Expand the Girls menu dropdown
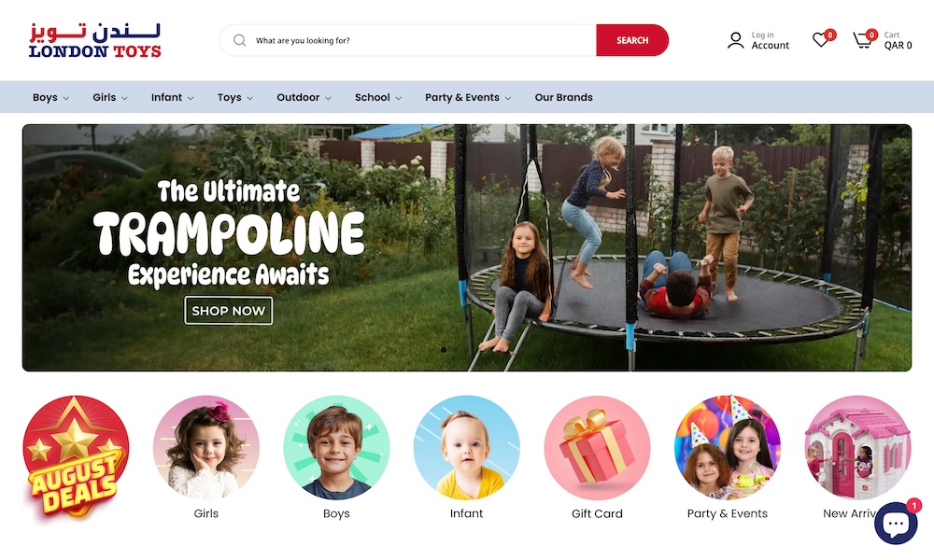Viewport: 934px width, 560px height. (x=110, y=98)
